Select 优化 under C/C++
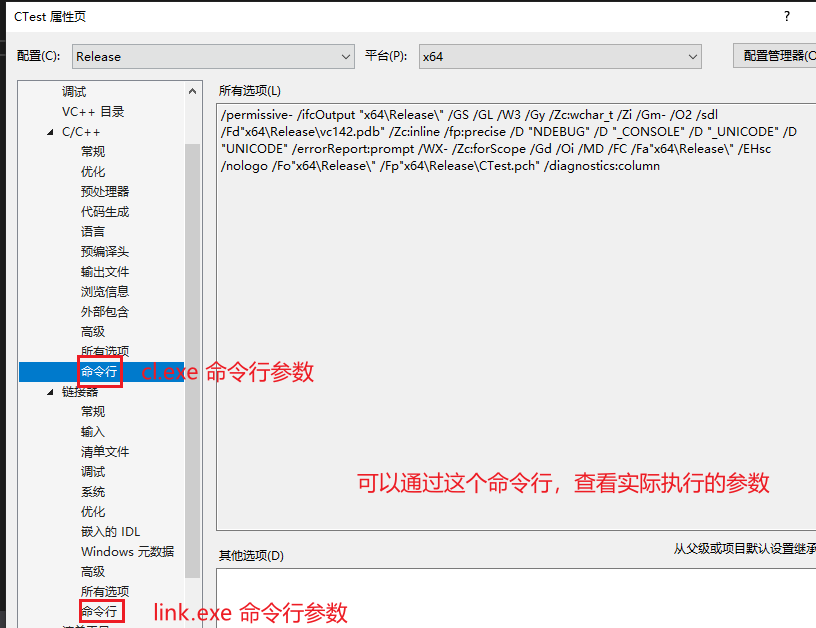 (x=93, y=172)
